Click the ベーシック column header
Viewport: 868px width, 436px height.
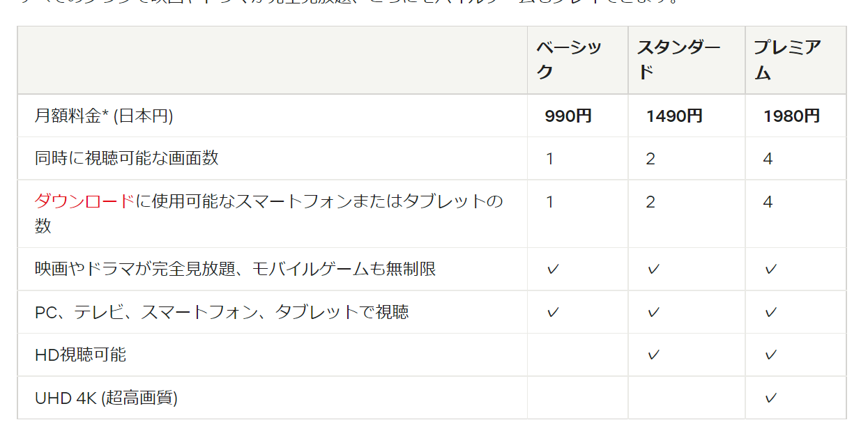[x=568, y=60]
